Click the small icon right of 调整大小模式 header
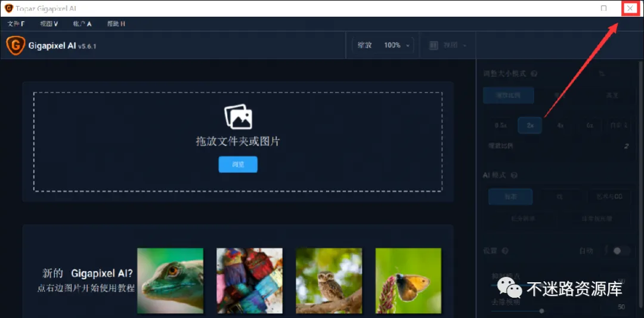 pyautogui.click(x=602, y=74)
